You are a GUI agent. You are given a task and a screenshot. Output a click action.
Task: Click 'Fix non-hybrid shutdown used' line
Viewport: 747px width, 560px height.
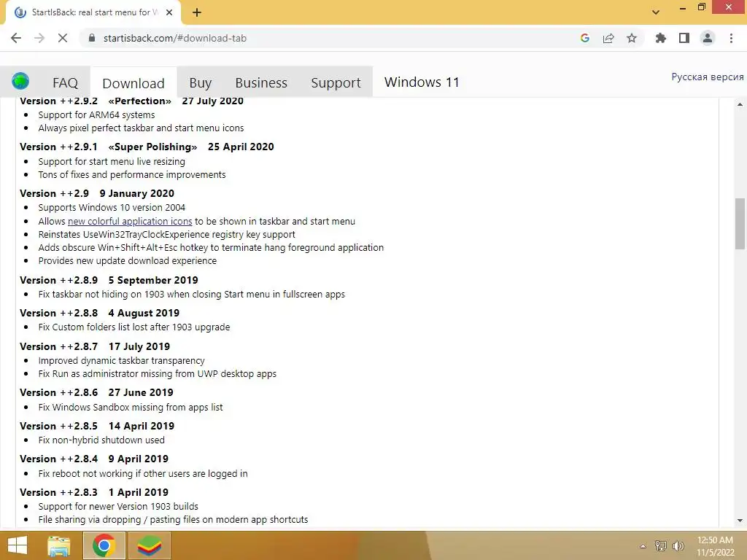(101, 440)
